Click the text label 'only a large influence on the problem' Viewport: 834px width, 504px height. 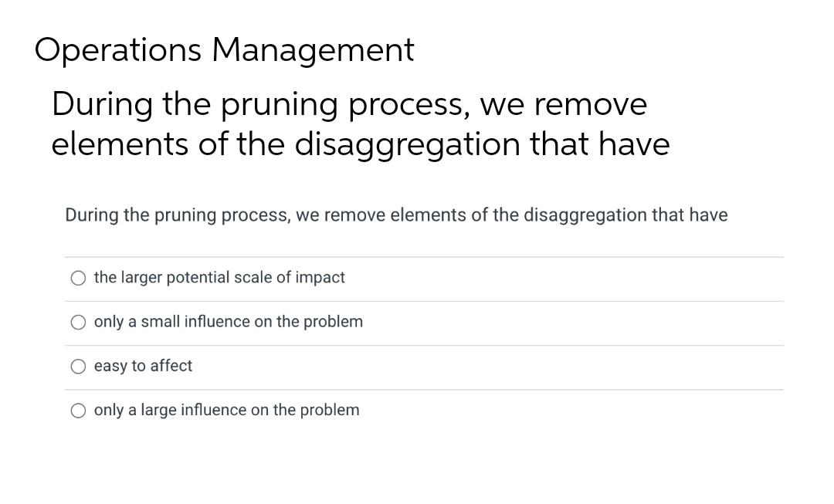click(x=226, y=410)
